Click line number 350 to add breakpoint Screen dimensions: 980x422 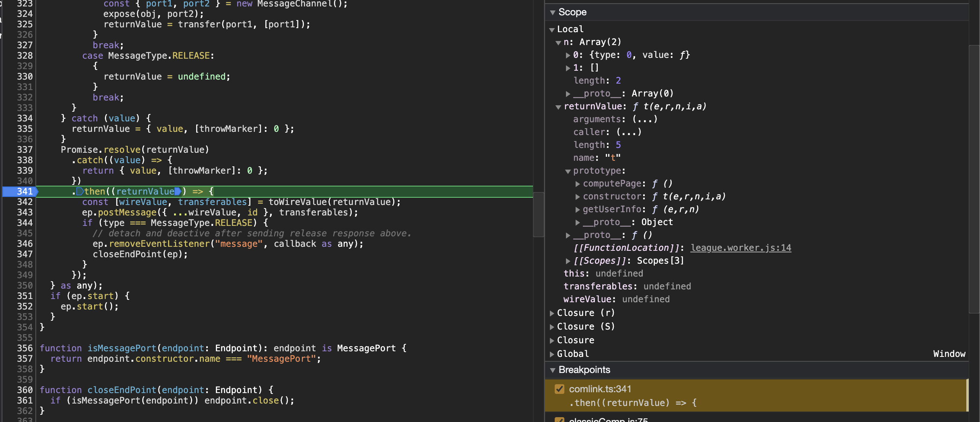tap(24, 285)
